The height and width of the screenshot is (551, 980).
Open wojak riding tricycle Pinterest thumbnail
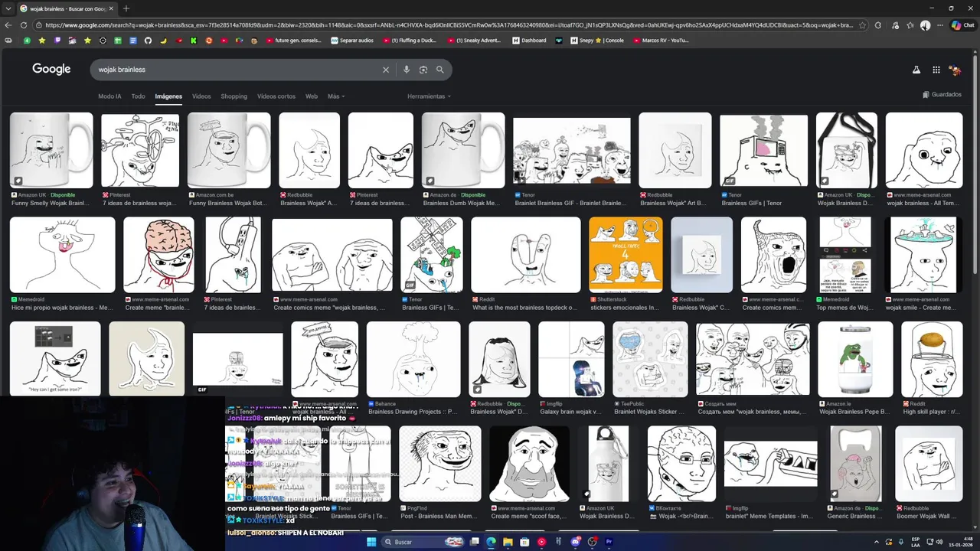140,150
